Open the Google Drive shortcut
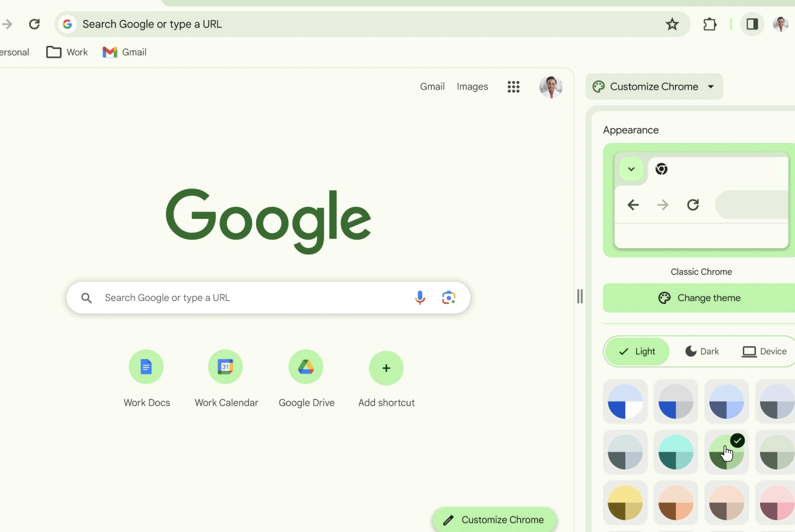The width and height of the screenshot is (795, 532). 306,367
